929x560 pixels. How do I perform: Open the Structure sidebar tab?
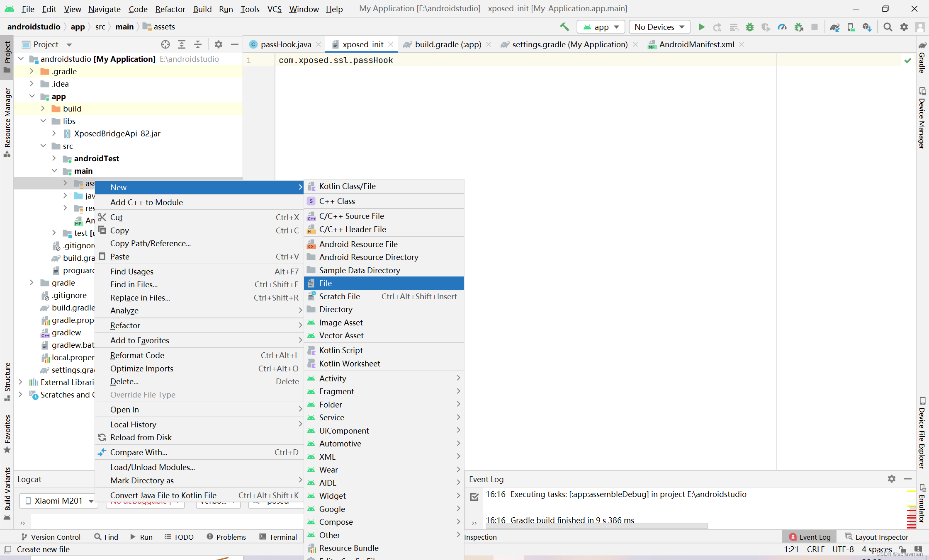tap(7, 381)
